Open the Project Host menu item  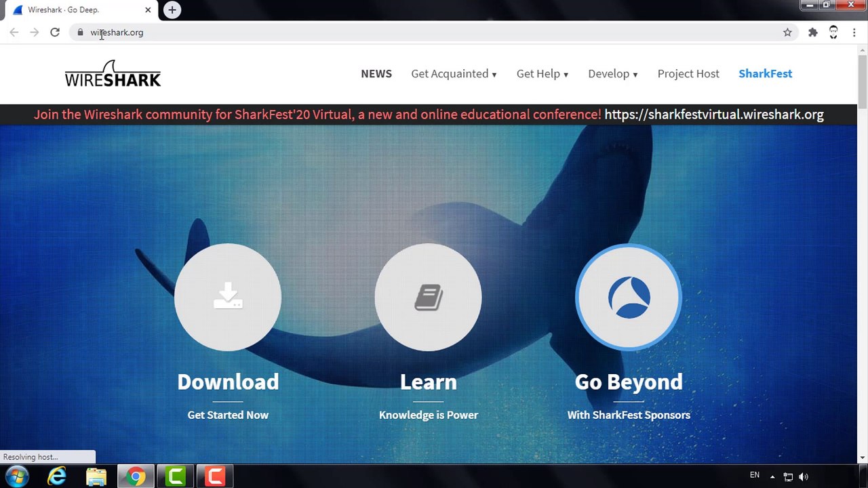coord(688,73)
